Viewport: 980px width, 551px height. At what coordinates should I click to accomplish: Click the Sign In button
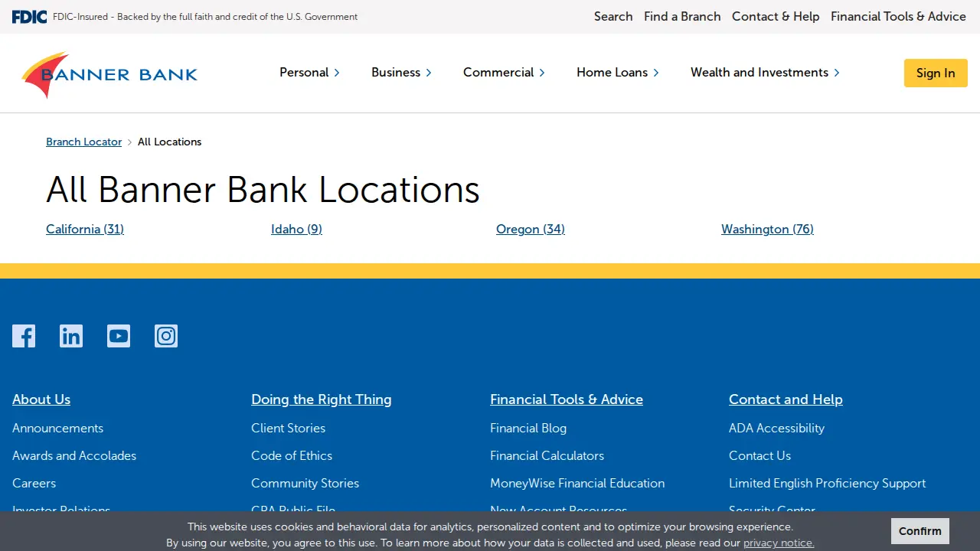click(x=936, y=73)
